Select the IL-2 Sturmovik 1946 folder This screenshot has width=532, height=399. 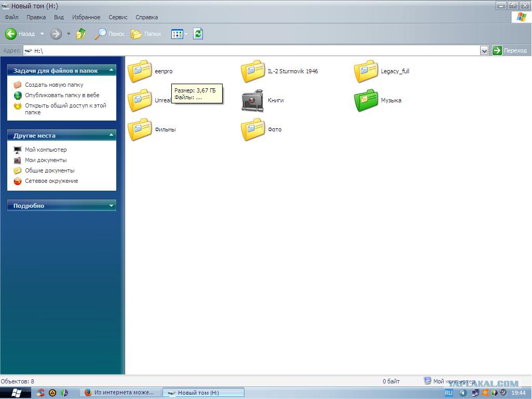coord(279,71)
